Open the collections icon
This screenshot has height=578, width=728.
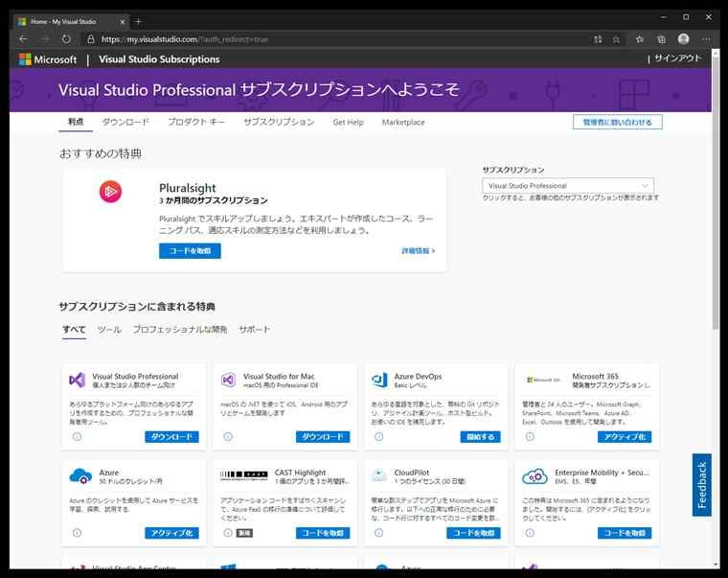point(661,39)
